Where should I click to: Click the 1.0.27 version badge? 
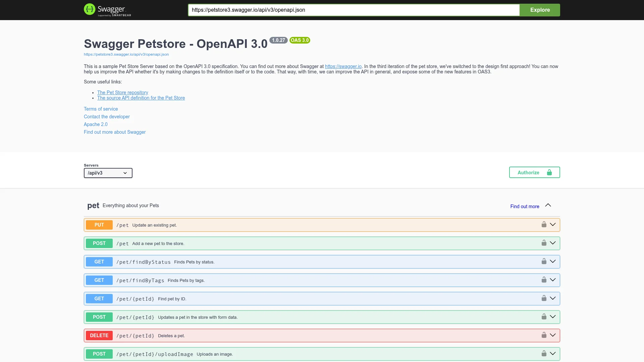[x=278, y=40]
